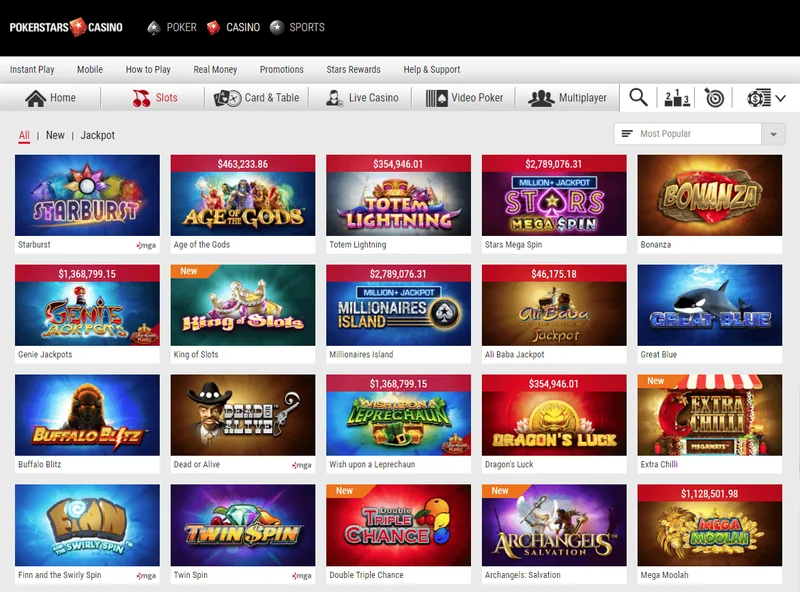Open the Multiplayer tab

(567, 98)
